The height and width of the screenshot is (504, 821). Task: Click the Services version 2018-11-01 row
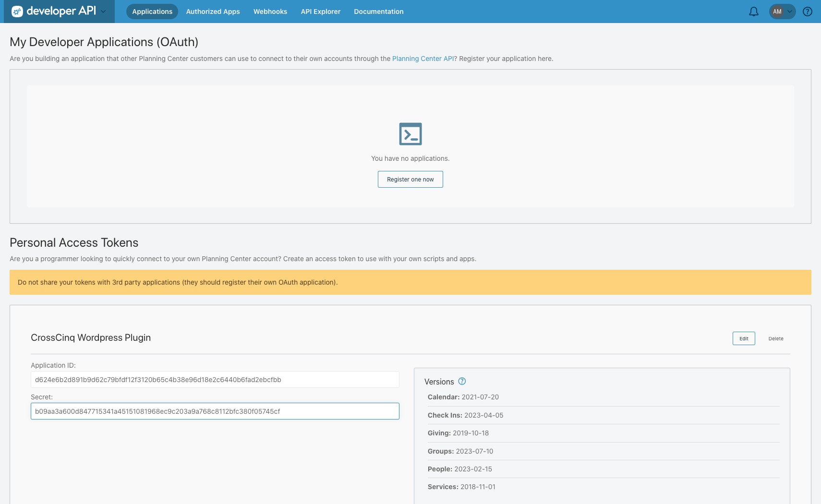(604, 487)
